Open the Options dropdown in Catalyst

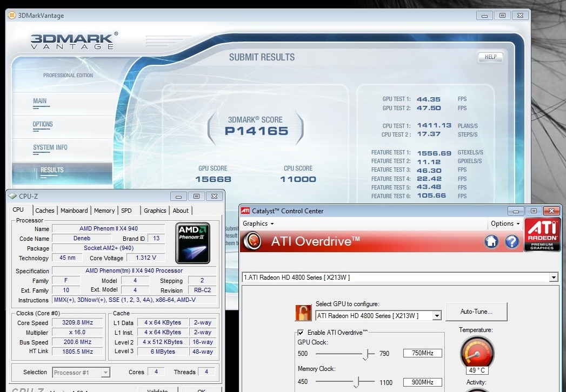tap(505, 224)
